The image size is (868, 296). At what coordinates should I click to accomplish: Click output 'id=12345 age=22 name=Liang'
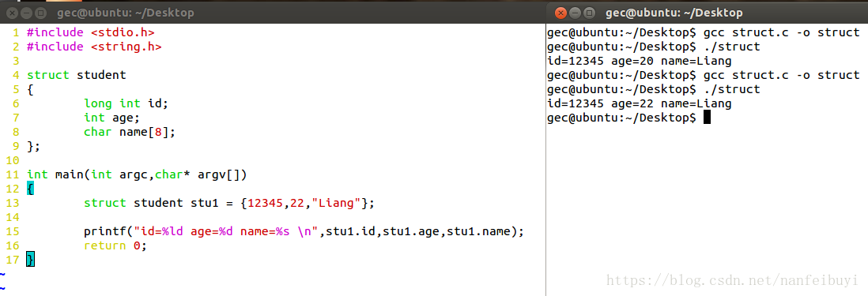pyautogui.click(x=640, y=103)
